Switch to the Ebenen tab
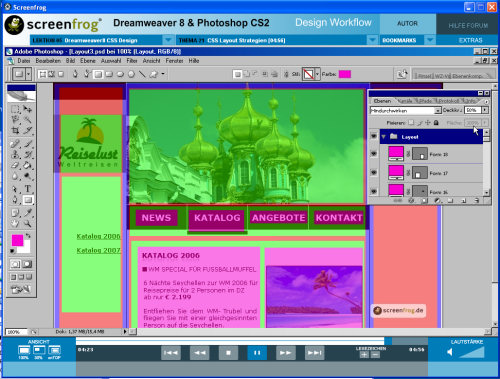This screenshot has height=379, width=500. tap(382, 101)
